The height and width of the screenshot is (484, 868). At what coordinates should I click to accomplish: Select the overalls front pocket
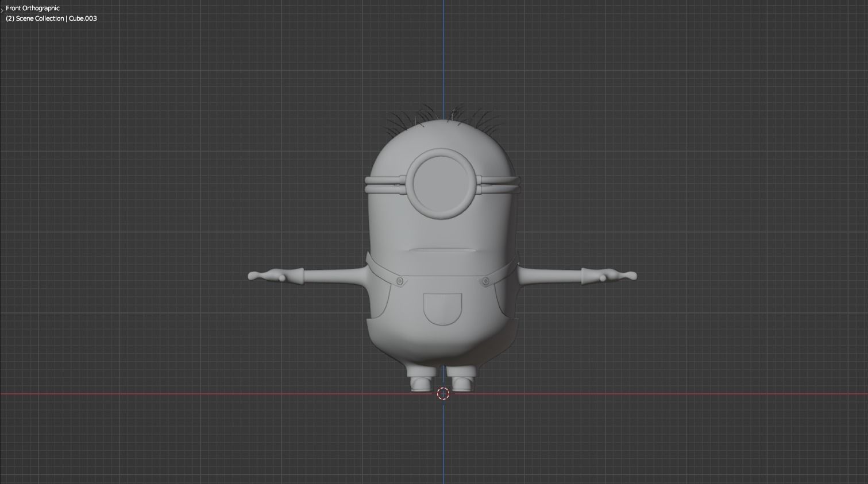pos(442,309)
